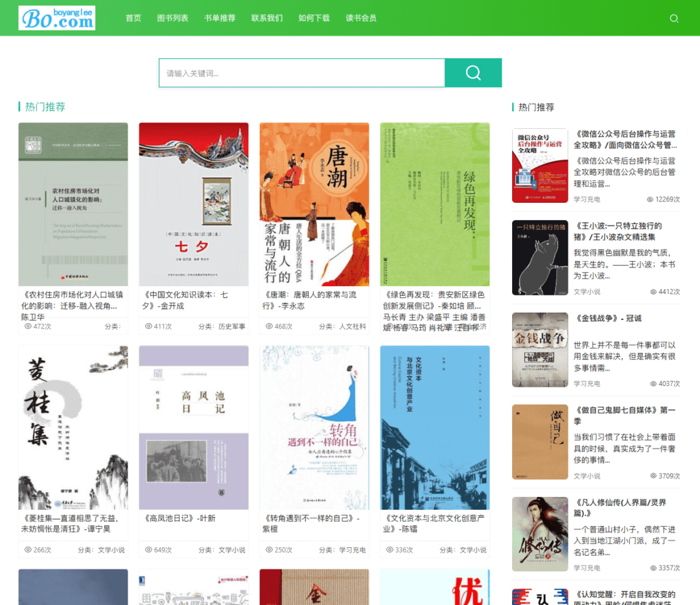
Task: Click the magnifier search icon at top right
Action: pyautogui.click(x=674, y=18)
